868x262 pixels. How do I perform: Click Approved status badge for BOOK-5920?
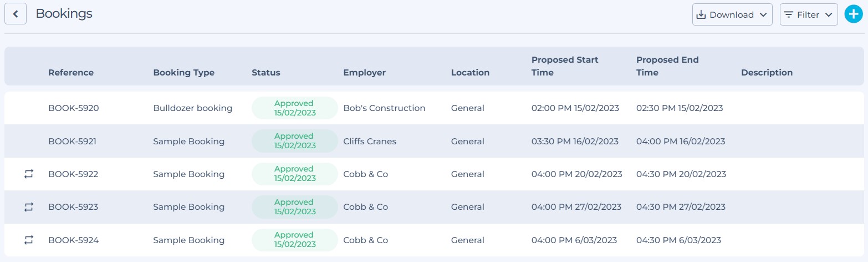[x=295, y=108]
